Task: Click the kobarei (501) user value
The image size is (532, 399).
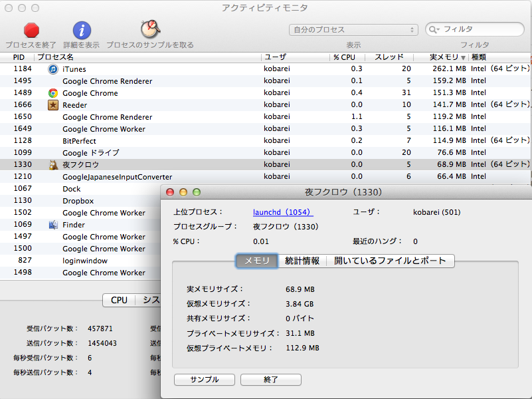Action: click(x=436, y=212)
